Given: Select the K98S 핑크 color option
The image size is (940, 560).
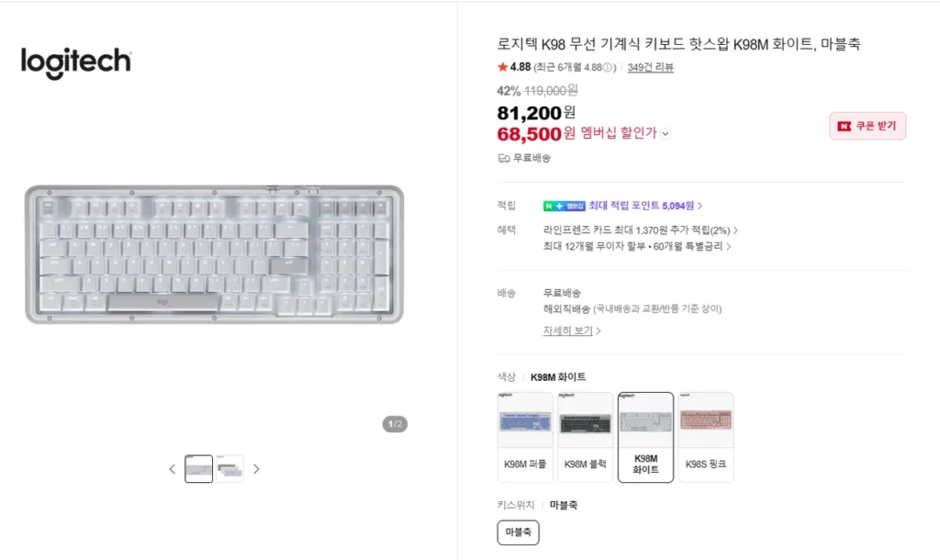Looking at the screenshot, I should tap(706, 437).
